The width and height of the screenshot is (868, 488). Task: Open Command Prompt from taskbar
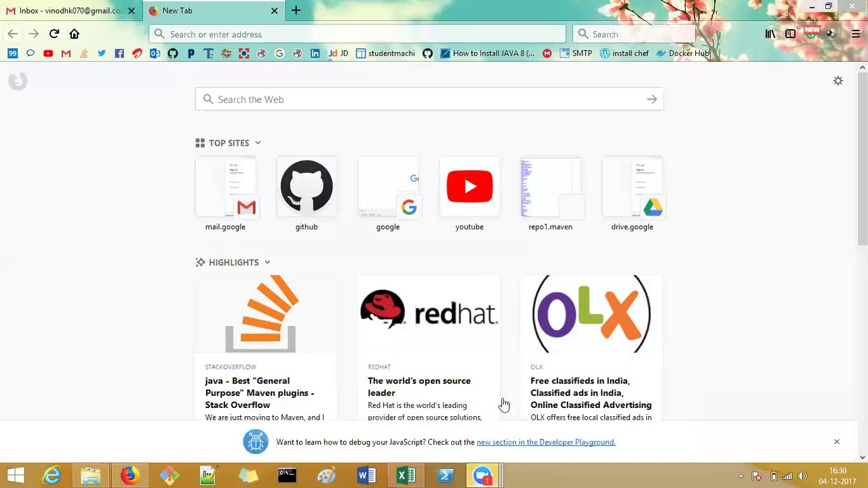(x=287, y=476)
